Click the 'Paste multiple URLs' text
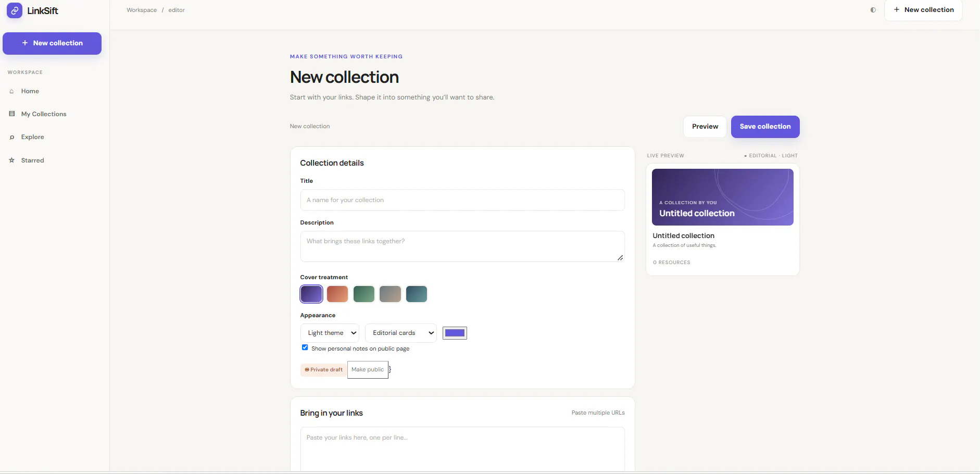The width and height of the screenshot is (980, 474). [598, 413]
